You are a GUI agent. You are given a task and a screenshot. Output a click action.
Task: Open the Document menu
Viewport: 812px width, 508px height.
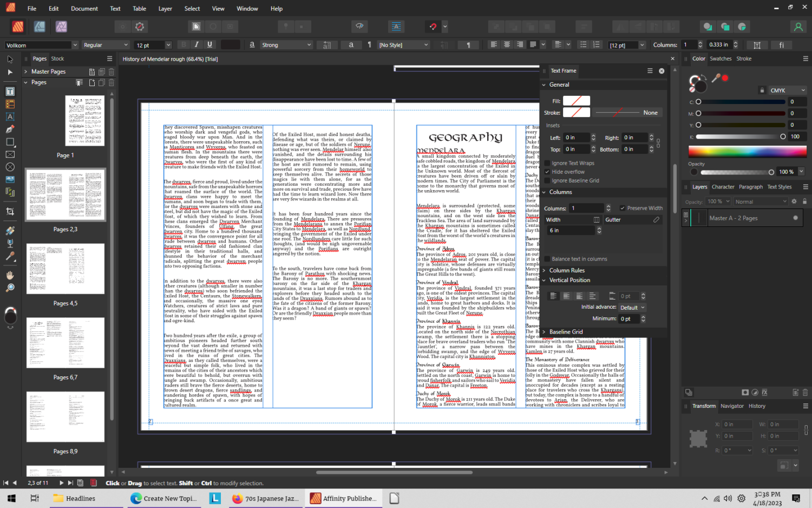[84, 8]
